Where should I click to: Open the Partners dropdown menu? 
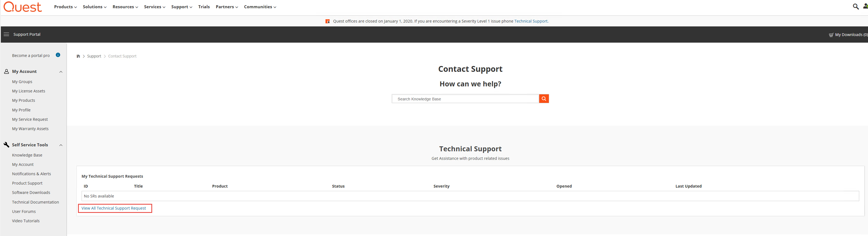click(227, 7)
